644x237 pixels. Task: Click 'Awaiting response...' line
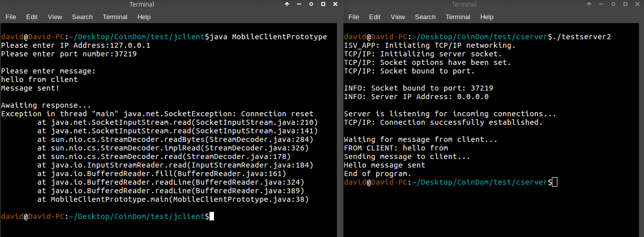tap(46, 105)
